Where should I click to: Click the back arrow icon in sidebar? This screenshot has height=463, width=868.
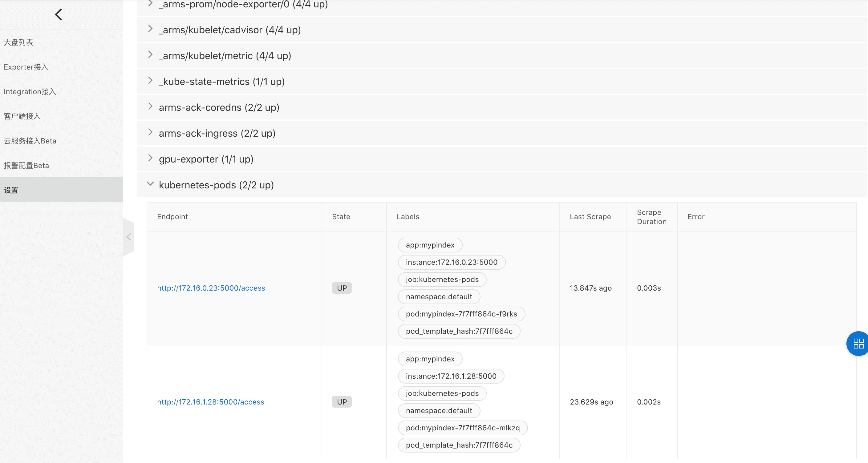(x=59, y=14)
